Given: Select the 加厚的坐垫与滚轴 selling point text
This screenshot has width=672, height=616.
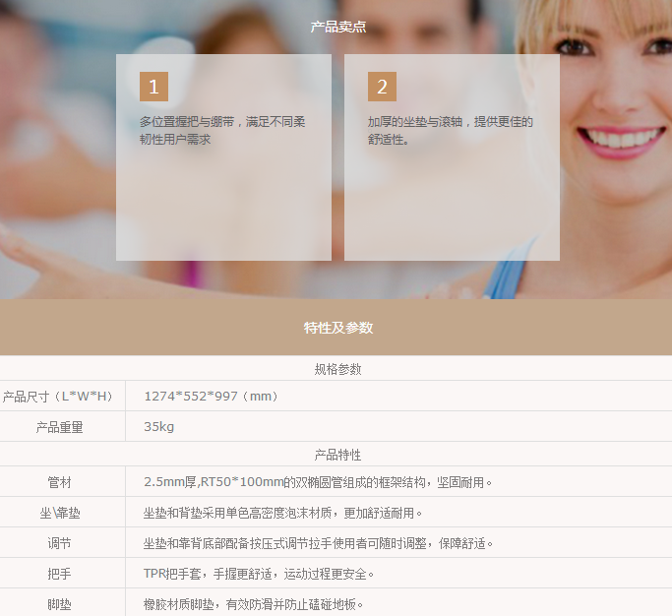Looking at the screenshot, I should tap(451, 130).
